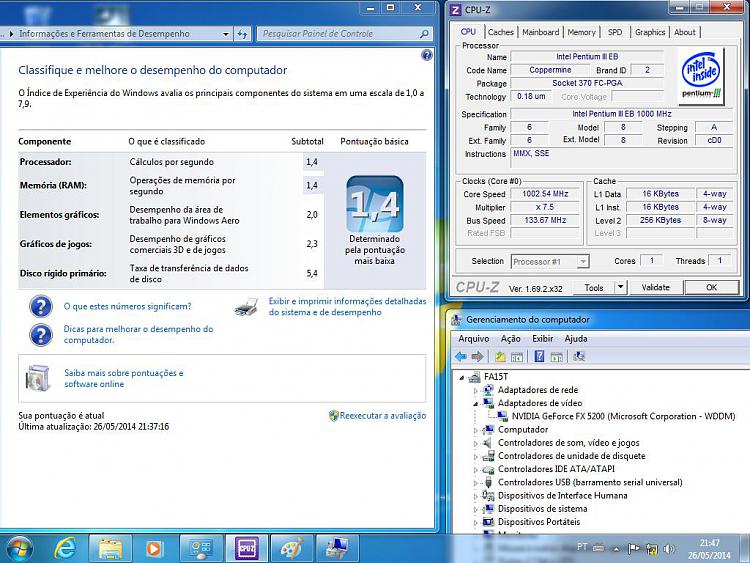Open Internet Explorer from the taskbar
The height and width of the screenshot is (563, 750).
click(x=65, y=548)
